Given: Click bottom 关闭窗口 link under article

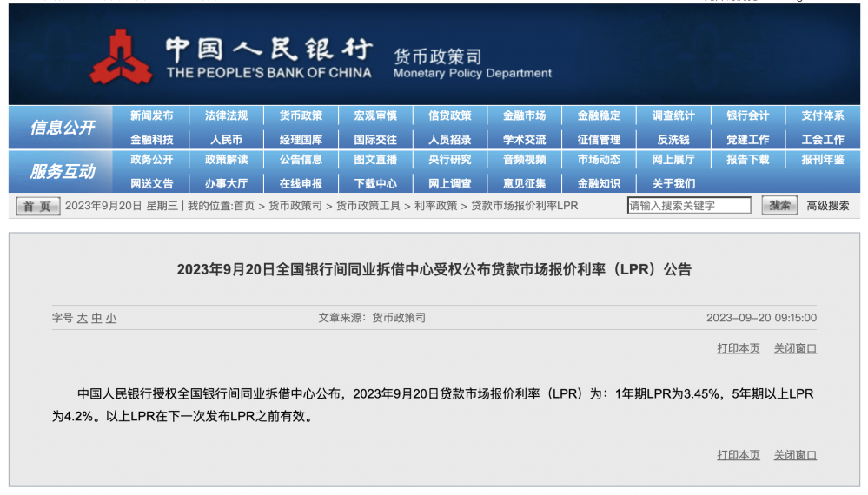Looking at the screenshot, I should click(795, 455).
